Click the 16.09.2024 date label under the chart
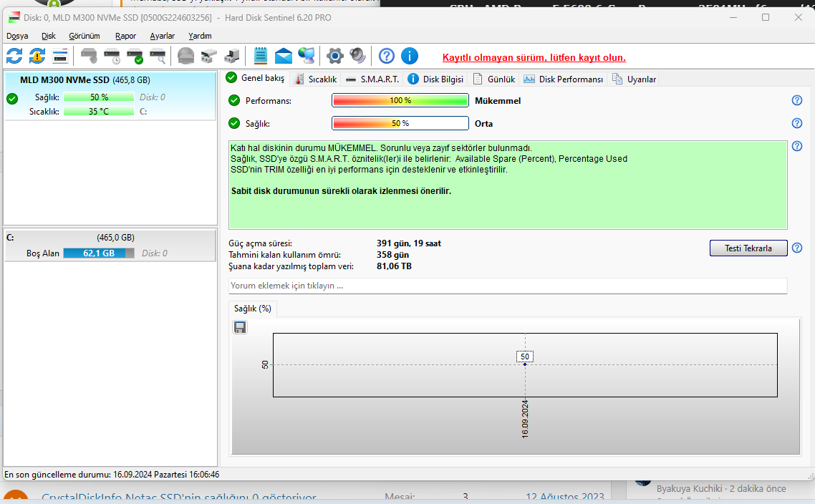This screenshot has height=504, width=815. point(525,419)
